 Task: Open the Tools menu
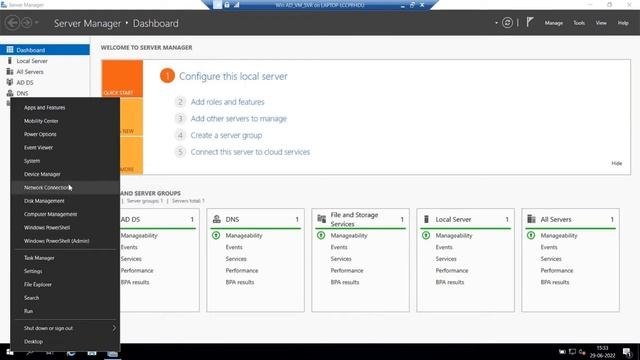click(579, 23)
